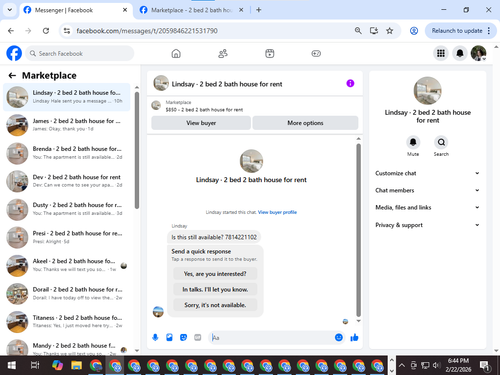Pick a GIF with the GIF icon
This screenshot has width=500, height=375.
[198, 338]
